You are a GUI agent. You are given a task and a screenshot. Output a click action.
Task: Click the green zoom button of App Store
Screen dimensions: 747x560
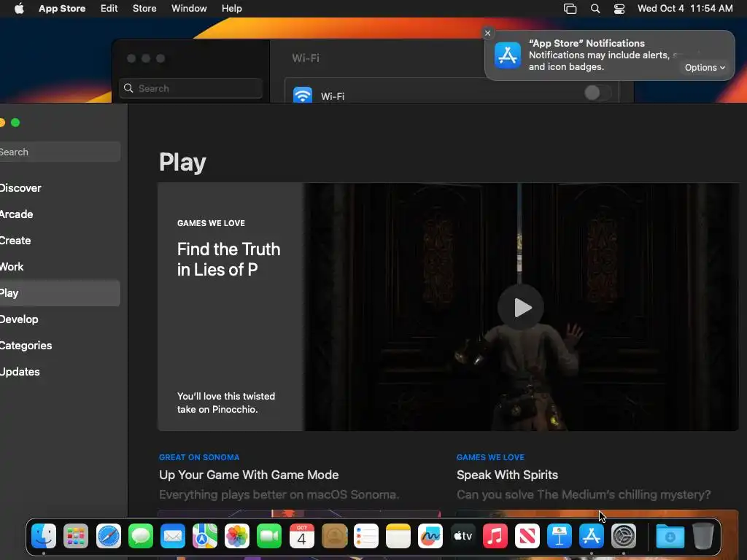pyautogui.click(x=15, y=122)
